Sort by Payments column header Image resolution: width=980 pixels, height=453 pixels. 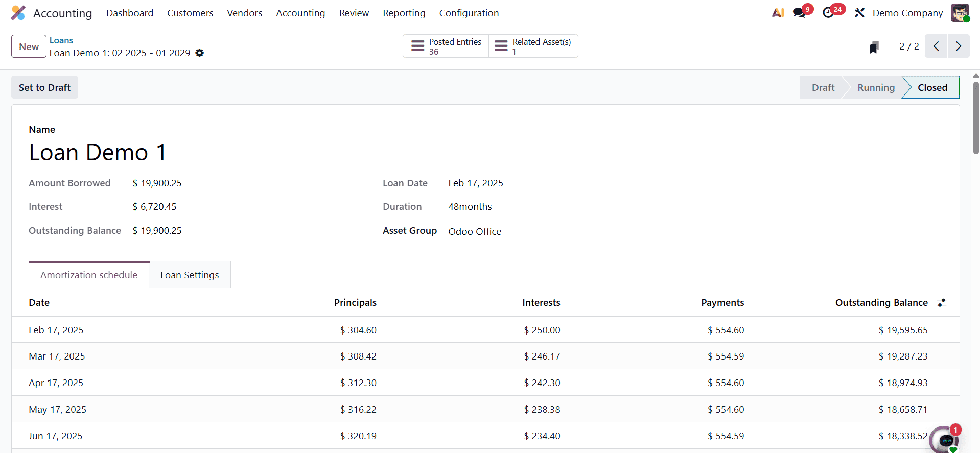click(722, 303)
